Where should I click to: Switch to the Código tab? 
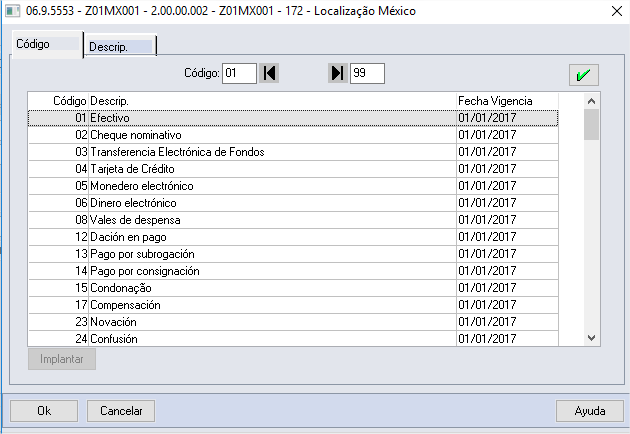click(47, 44)
